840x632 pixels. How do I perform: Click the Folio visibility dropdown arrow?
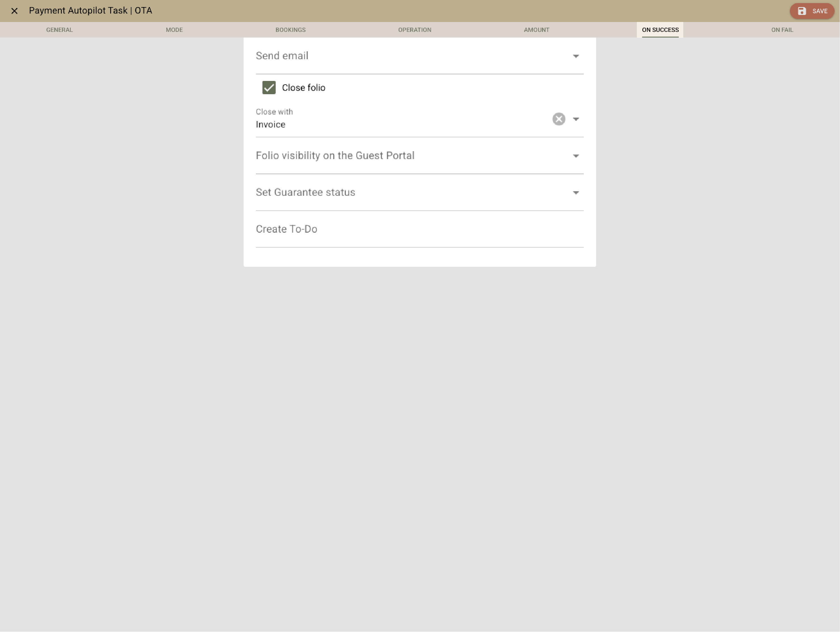[576, 155]
